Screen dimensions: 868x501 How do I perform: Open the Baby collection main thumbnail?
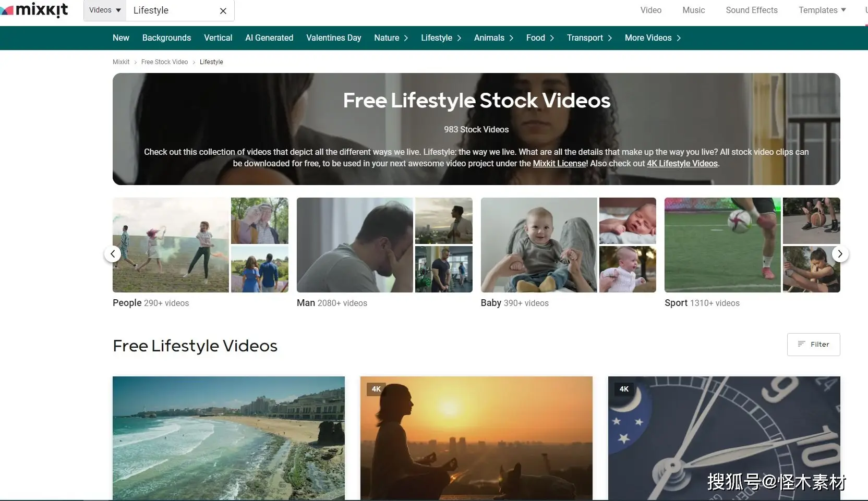click(539, 245)
